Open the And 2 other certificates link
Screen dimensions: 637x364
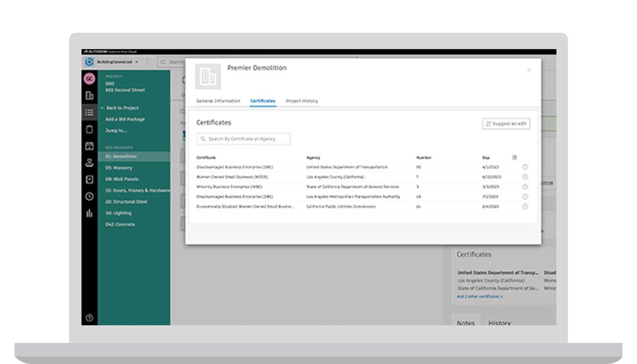[480, 296]
